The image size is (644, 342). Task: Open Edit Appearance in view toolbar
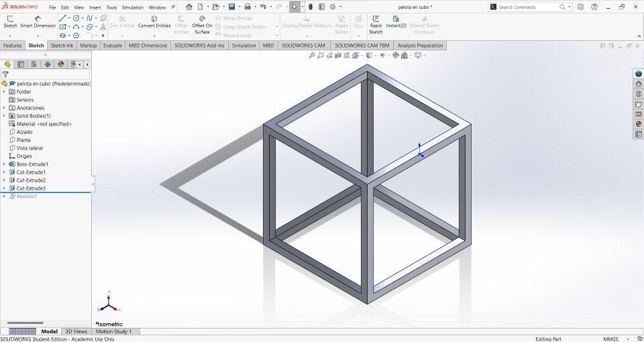pos(395,56)
